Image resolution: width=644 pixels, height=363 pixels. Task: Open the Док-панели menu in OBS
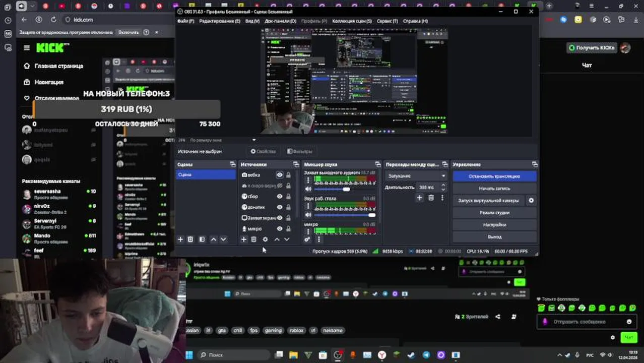[280, 21]
